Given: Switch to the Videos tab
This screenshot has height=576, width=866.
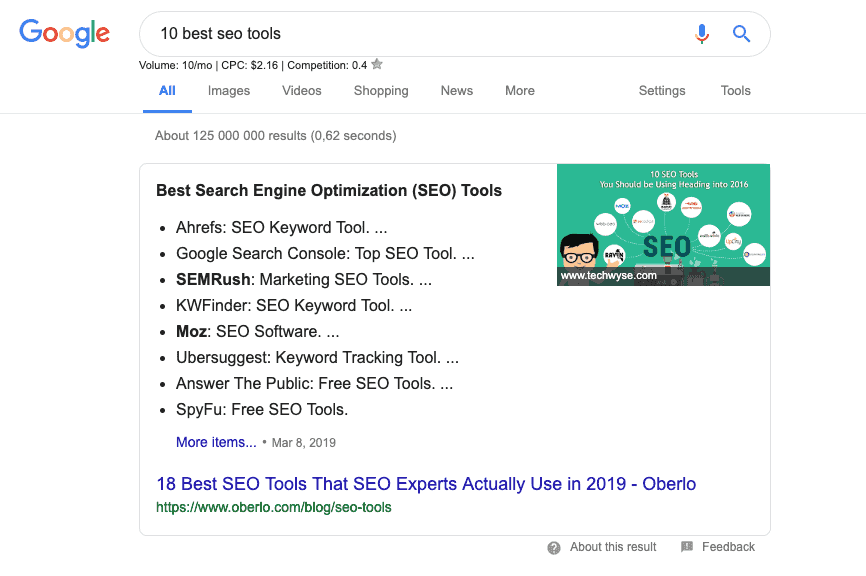Looking at the screenshot, I should click(302, 91).
